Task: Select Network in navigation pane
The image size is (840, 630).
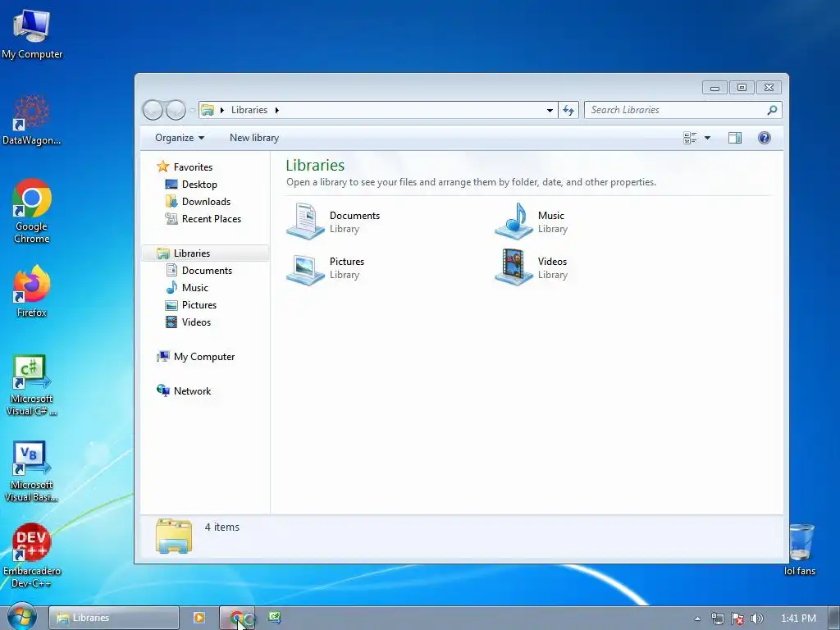Action: tap(184, 391)
